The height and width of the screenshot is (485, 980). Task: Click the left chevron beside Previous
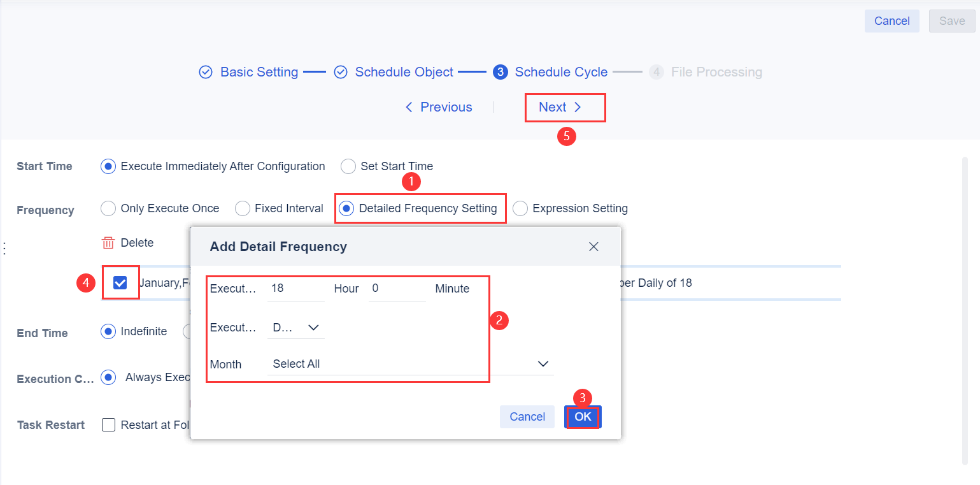pyautogui.click(x=409, y=107)
